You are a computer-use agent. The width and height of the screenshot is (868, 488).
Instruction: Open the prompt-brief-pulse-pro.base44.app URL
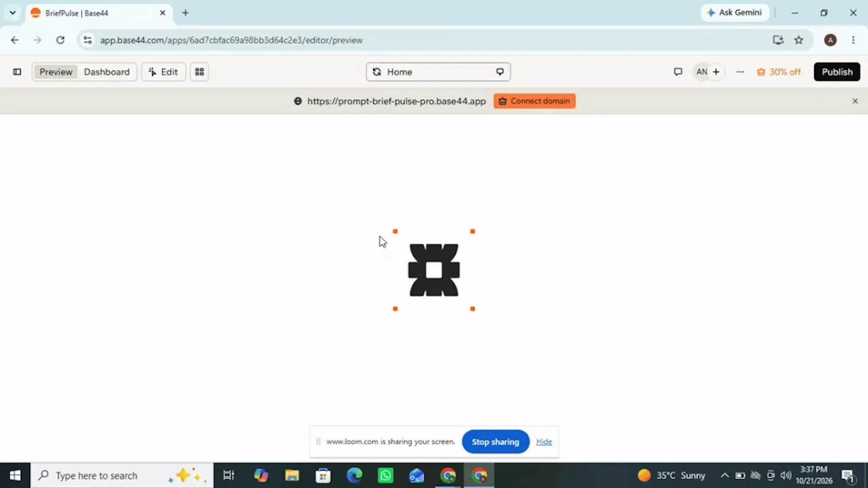397,101
